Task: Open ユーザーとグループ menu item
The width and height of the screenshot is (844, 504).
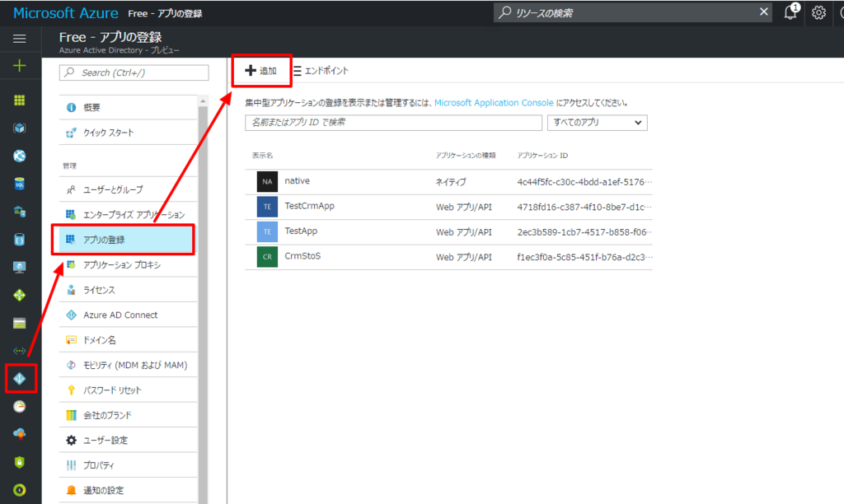Action: [128, 189]
